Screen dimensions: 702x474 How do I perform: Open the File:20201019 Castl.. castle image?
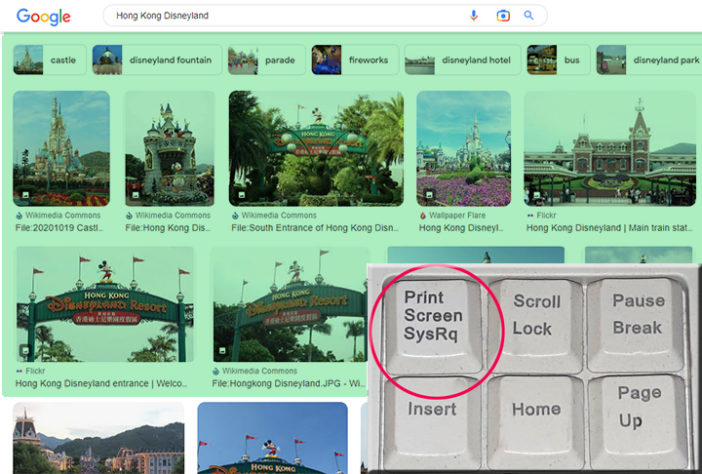click(x=61, y=149)
